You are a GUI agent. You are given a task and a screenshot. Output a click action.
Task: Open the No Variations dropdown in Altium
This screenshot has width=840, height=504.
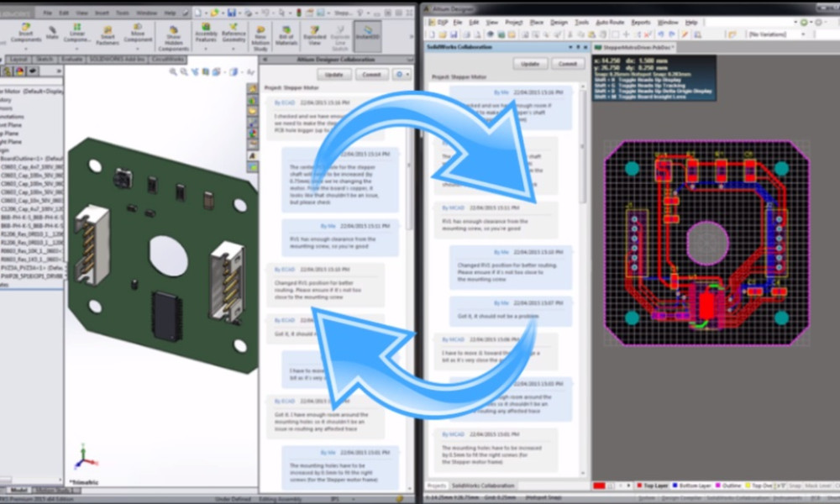tap(803, 34)
